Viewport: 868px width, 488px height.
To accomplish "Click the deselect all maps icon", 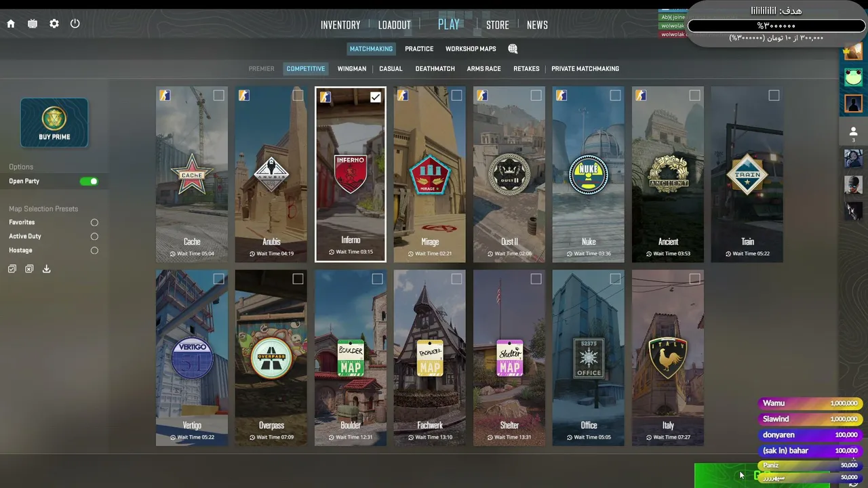I will click(29, 269).
